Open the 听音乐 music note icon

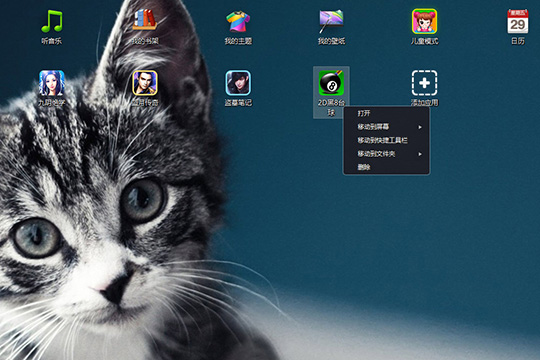coord(52,21)
